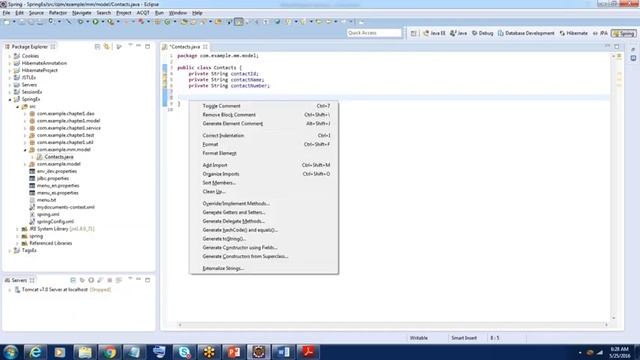Click the editor vertical scrollbar down arrow

[613, 318]
